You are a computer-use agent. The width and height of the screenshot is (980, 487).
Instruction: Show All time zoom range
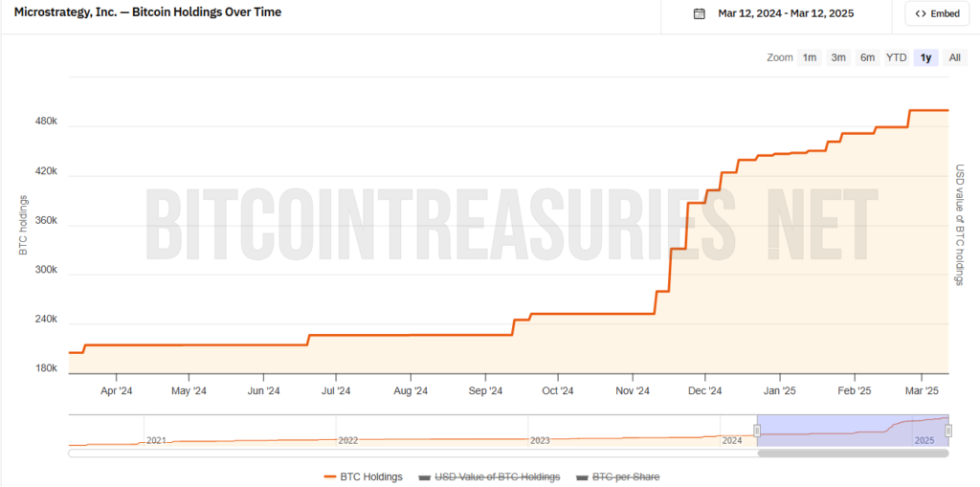tap(954, 57)
